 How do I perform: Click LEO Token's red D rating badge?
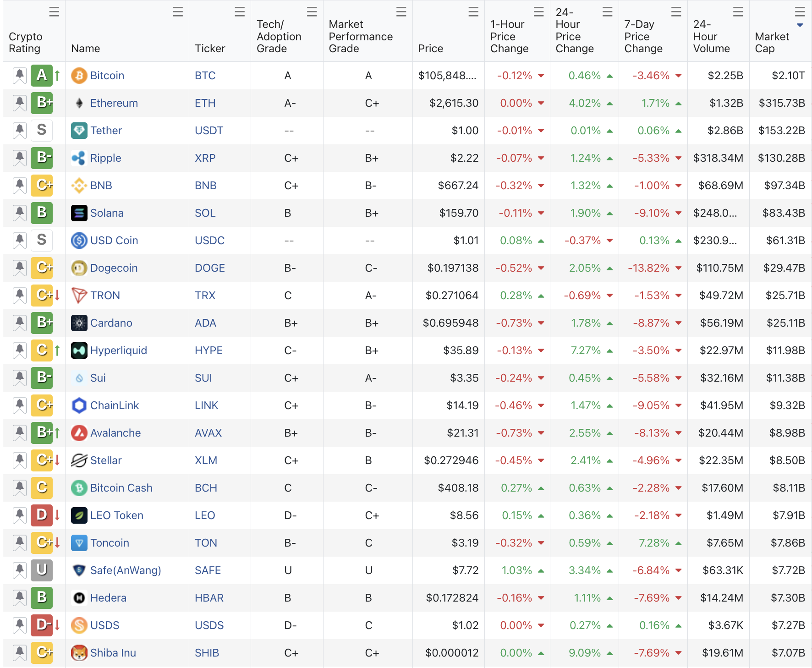pos(42,515)
